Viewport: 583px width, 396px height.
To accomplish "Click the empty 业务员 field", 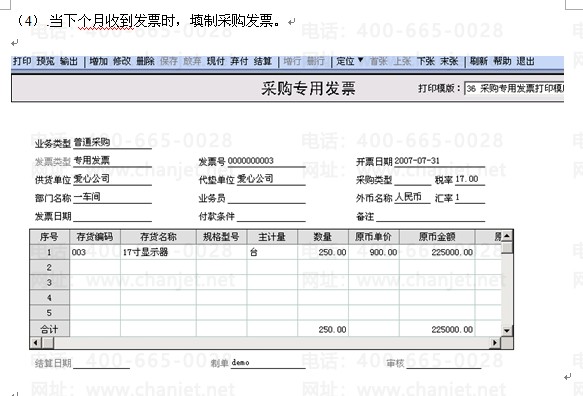I will 266,198.
